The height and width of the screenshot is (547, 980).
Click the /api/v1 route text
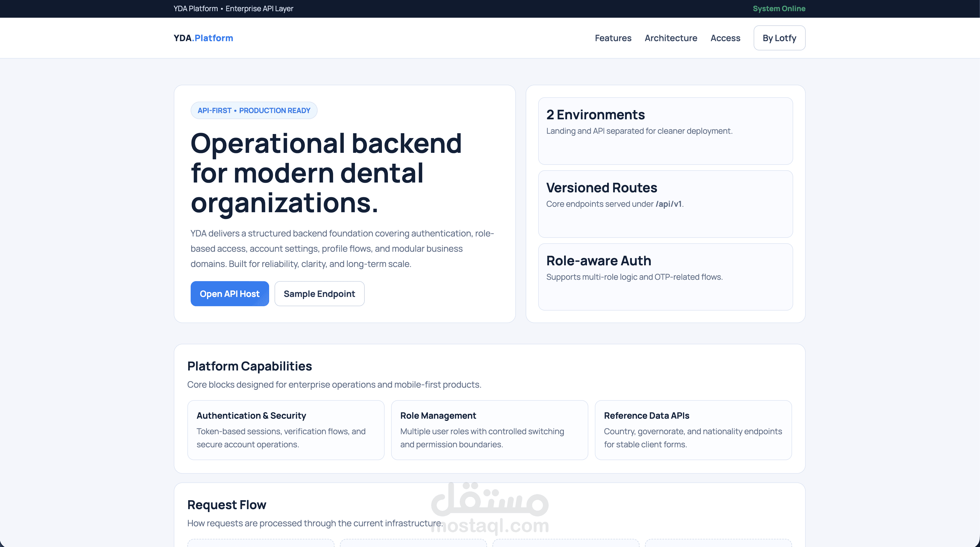coord(668,204)
